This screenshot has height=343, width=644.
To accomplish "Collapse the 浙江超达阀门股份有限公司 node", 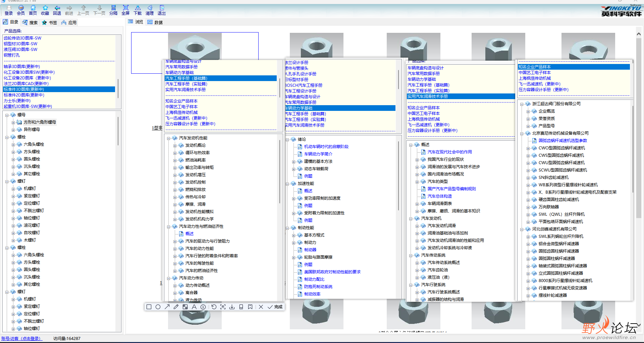I will pos(522,104).
